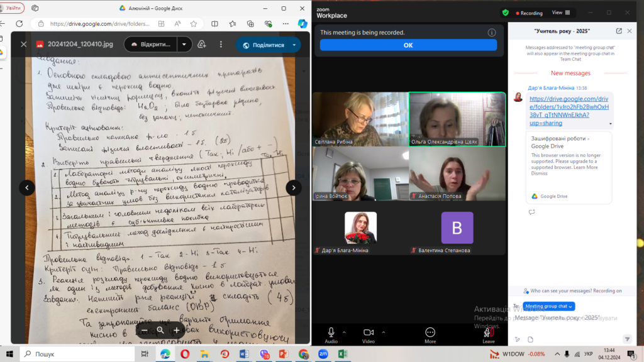
Task: Toggle microphone with the Audio button
Action: 331,334
